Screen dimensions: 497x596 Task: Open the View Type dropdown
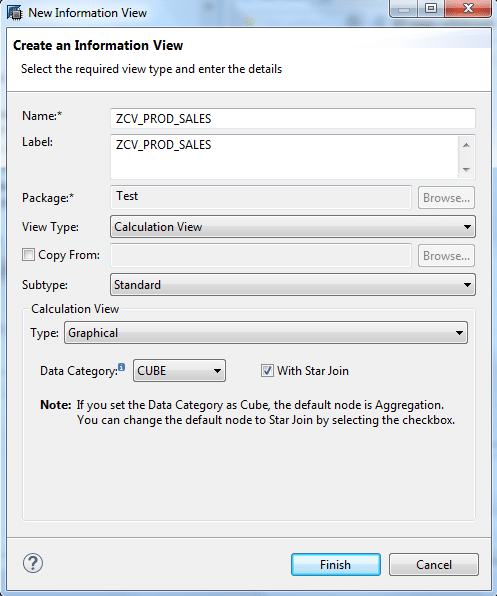[x=293, y=227]
